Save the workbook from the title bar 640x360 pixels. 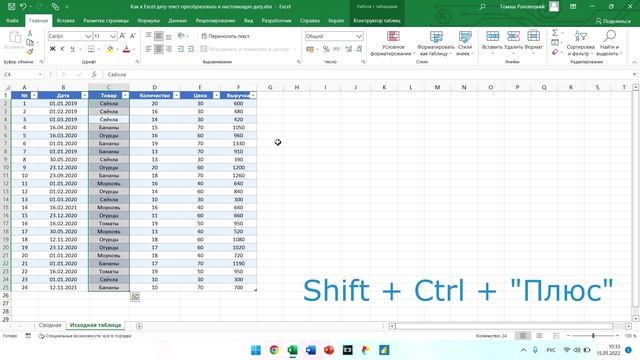coord(11,7)
